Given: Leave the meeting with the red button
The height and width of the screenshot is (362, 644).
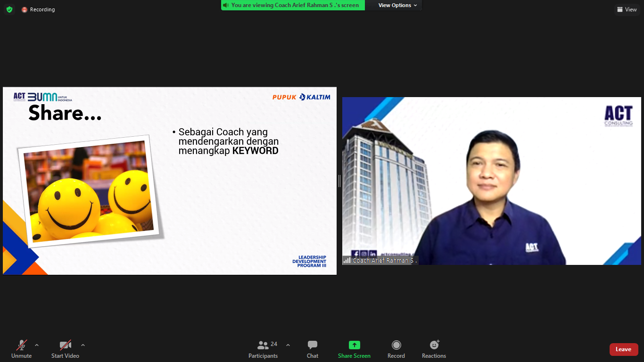Looking at the screenshot, I should pos(623,349).
